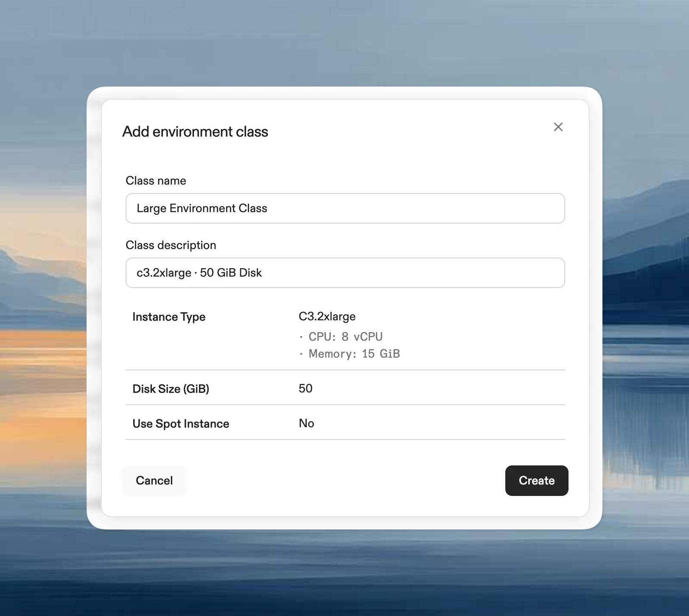The height and width of the screenshot is (616, 689).
Task: Click No next to Use Spot Instance
Action: [306, 423]
